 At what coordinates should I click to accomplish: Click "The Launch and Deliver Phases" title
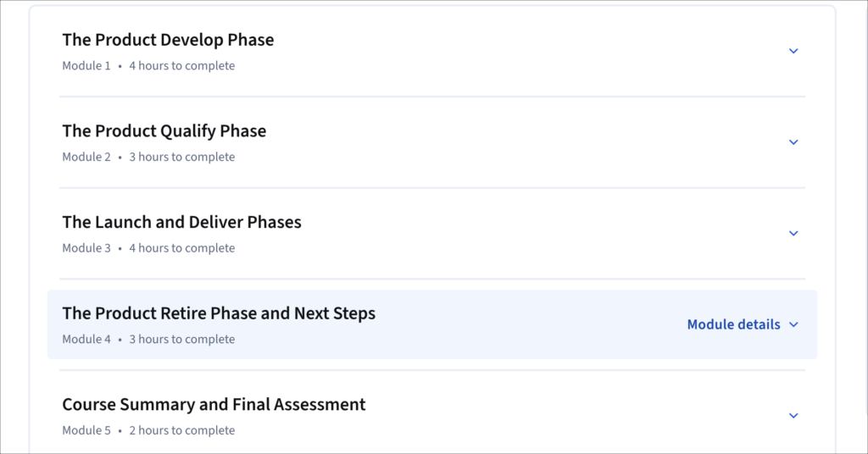181,222
